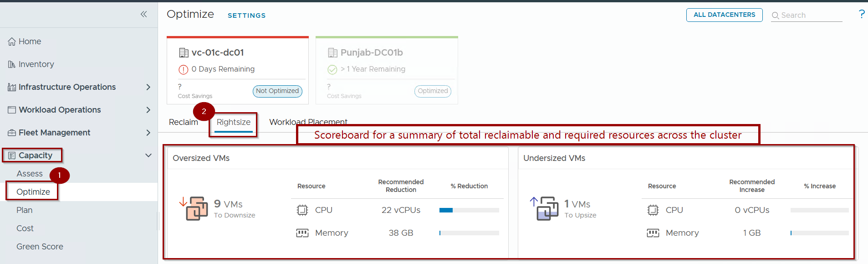Open Green Score under Capacity

(40, 247)
